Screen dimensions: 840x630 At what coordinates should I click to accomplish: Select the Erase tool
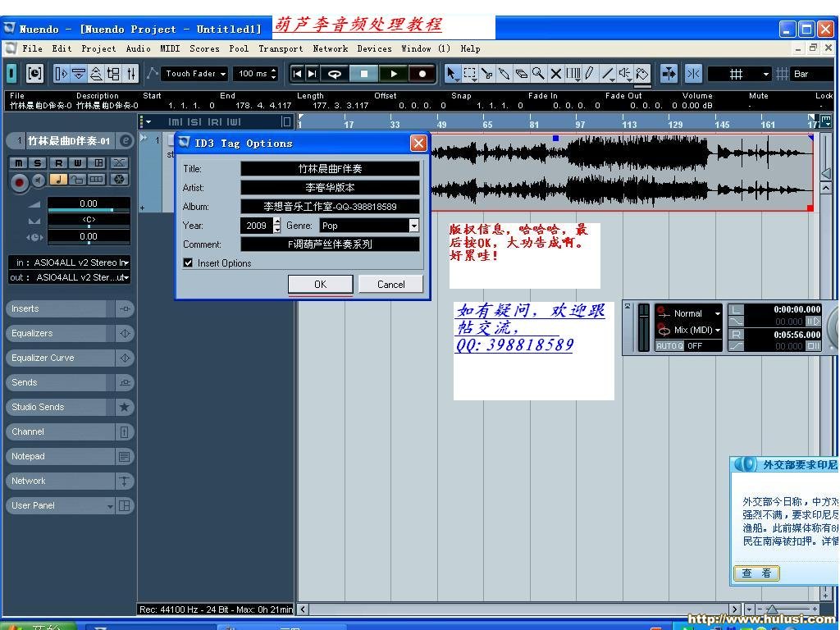click(x=521, y=73)
